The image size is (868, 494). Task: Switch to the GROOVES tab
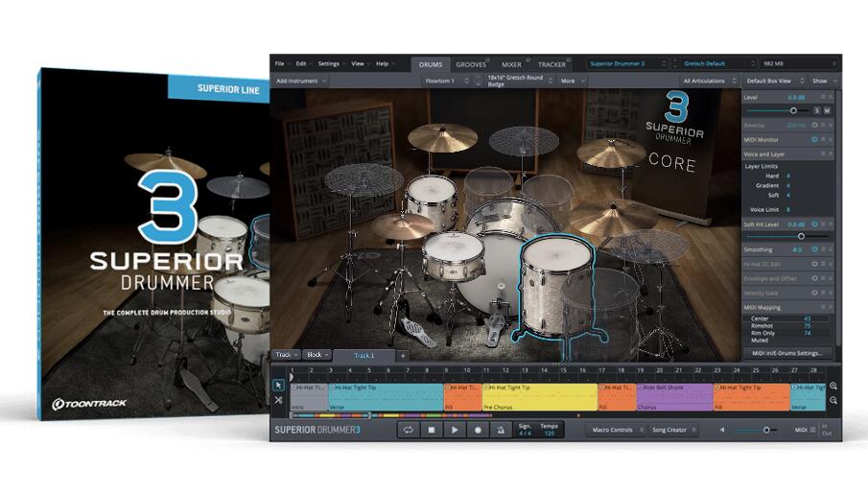click(x=471, y=65)
